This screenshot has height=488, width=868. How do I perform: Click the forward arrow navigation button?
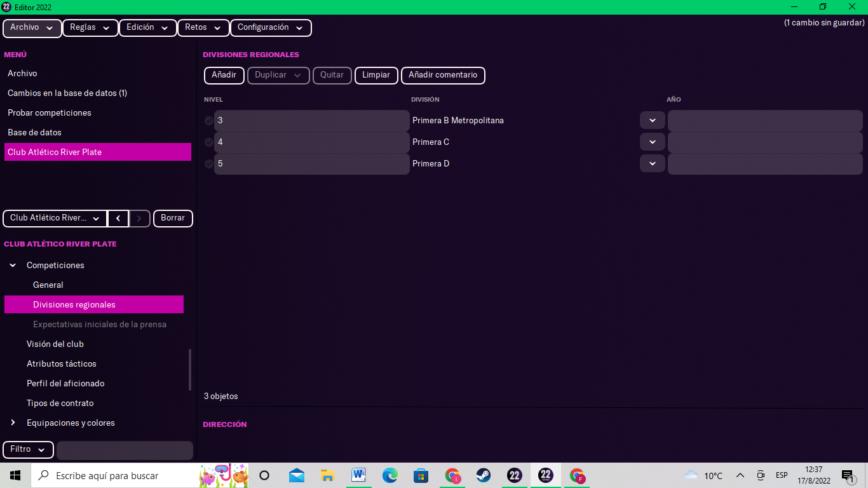pyautogui.click(x=140, y=218)
